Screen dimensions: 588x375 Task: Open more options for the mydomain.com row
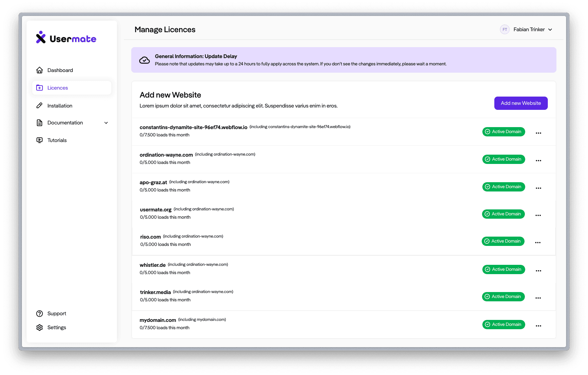point(539,326)
